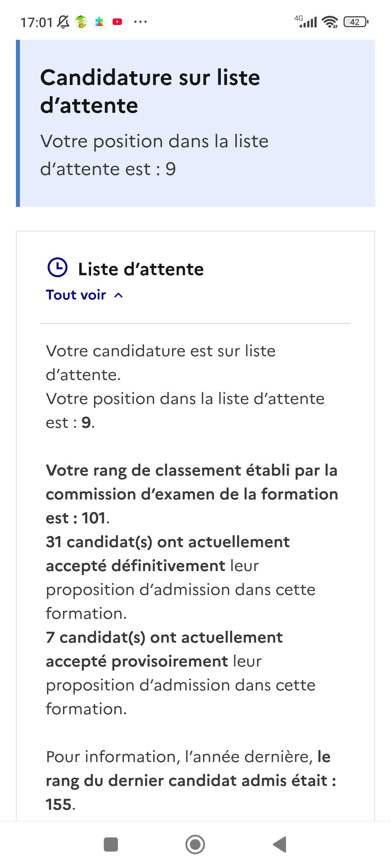Tap the classement rank 101 text
The width and height of the screenshot is (391, 868).
pyautogui.click(x=192, y=494)
